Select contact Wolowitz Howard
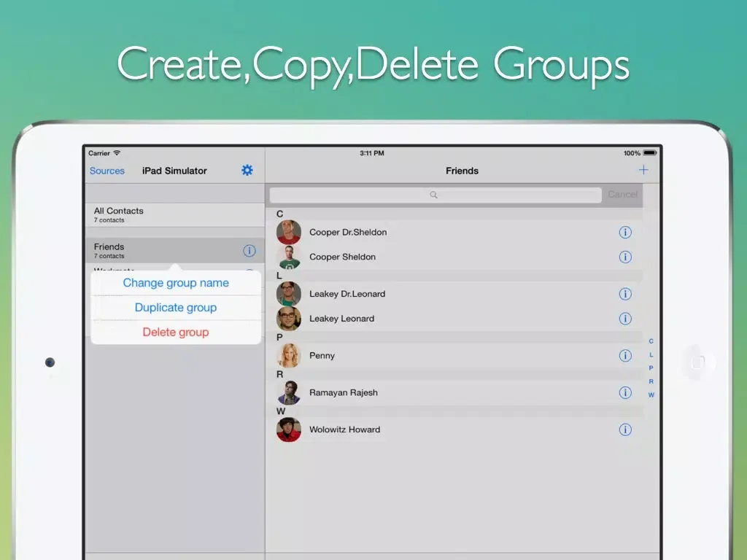The image size is (747, 560). pyautogui.click(x=454, y=429)
